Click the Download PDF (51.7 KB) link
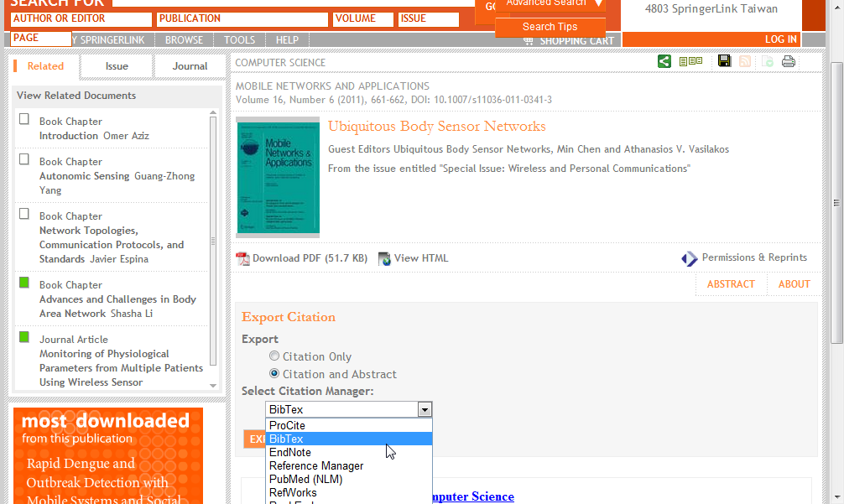The image size is (844, 504). coord(310,258)
